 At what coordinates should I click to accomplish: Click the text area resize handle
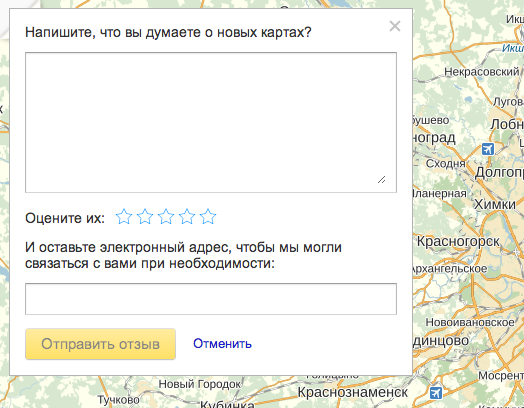(382, 180)
